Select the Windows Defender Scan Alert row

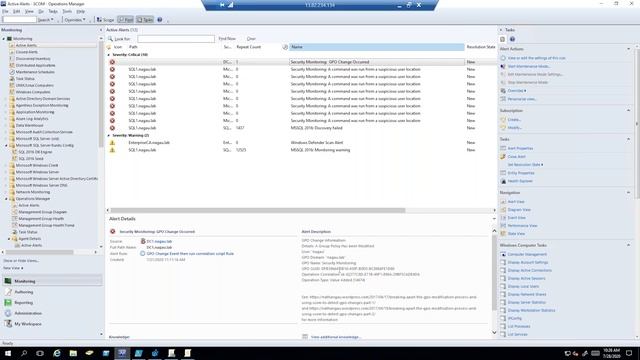pos(301,142)
